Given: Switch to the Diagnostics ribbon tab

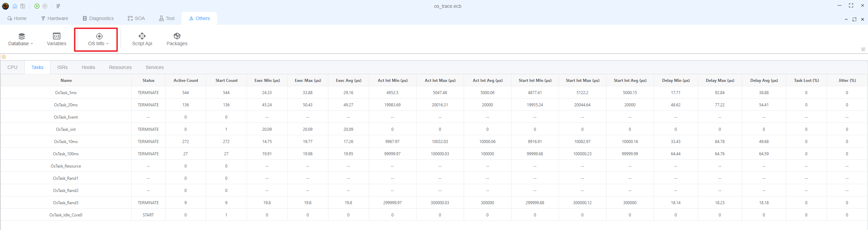Looking at the screenshot, I should pos(98,18).
